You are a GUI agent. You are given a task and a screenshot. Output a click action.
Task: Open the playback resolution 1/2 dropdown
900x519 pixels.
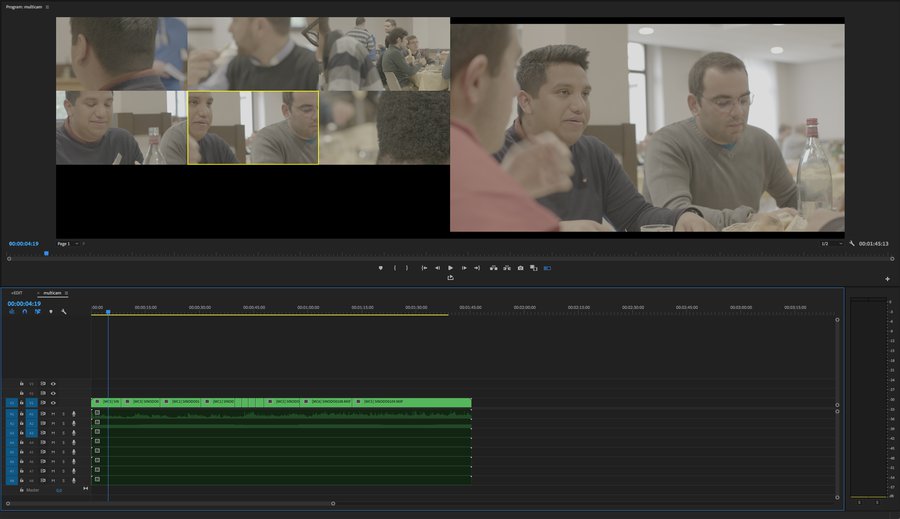pos(827,243)
